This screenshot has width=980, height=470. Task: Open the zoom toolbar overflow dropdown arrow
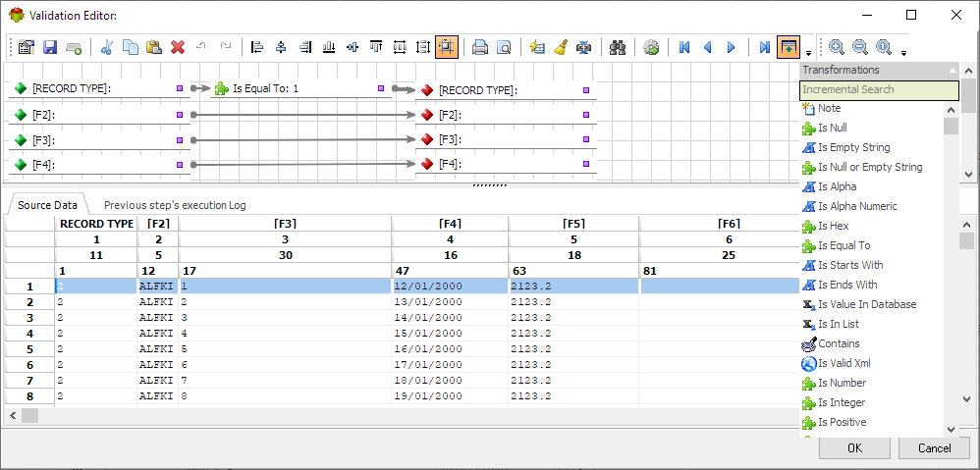(x=903, y=52)
